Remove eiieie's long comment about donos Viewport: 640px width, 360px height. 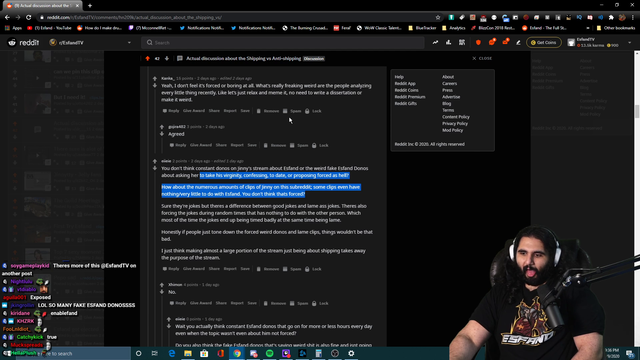[x=268, y=269]
